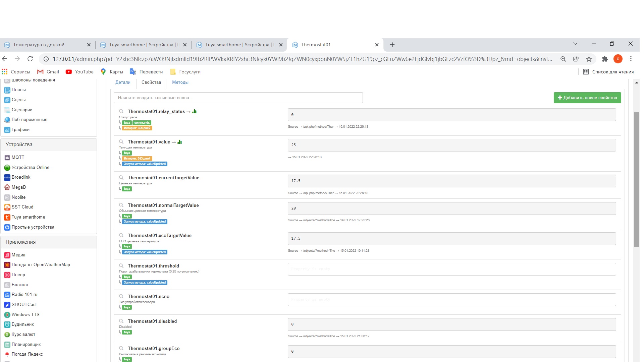
Task: Focus the keyword search input field
Action: (x=238, y=98)
